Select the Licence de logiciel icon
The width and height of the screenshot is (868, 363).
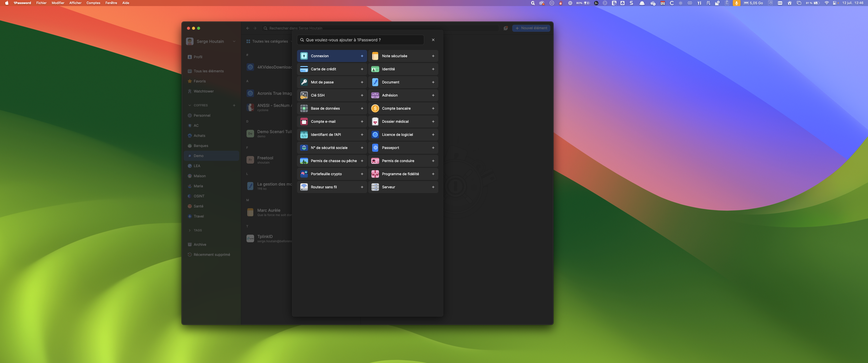375,135
